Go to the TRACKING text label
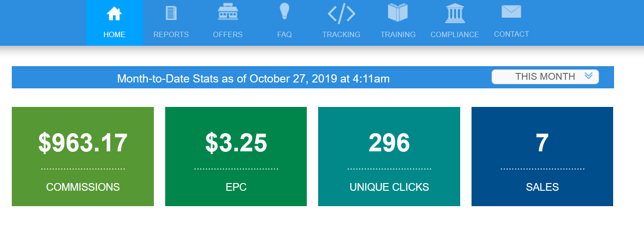 coord(341,34)
